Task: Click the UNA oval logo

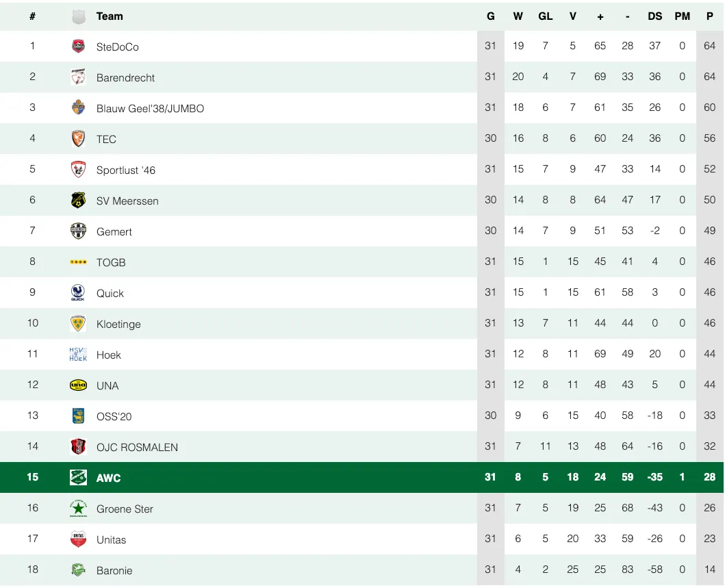Action: [x=79, y=385]
